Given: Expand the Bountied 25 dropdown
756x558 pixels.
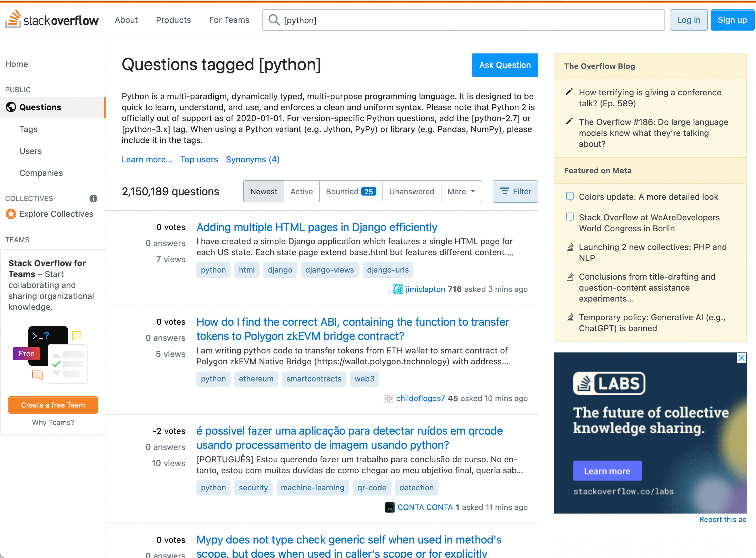Looking at the screenshot, I should click(350, 191).
